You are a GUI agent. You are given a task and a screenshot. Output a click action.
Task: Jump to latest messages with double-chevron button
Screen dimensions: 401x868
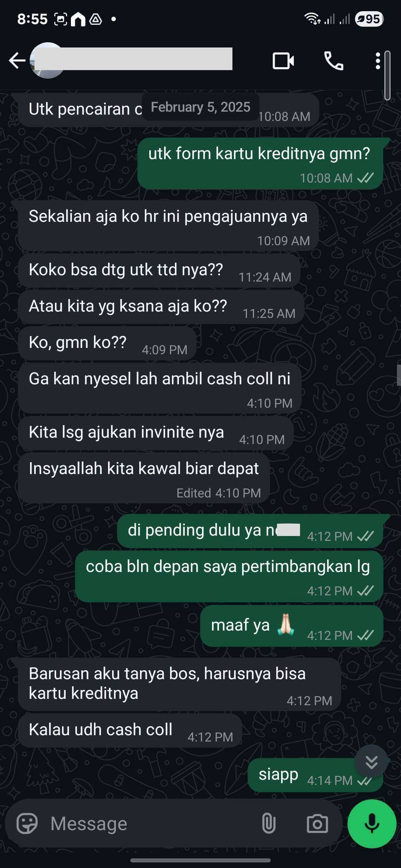[371, 762]
